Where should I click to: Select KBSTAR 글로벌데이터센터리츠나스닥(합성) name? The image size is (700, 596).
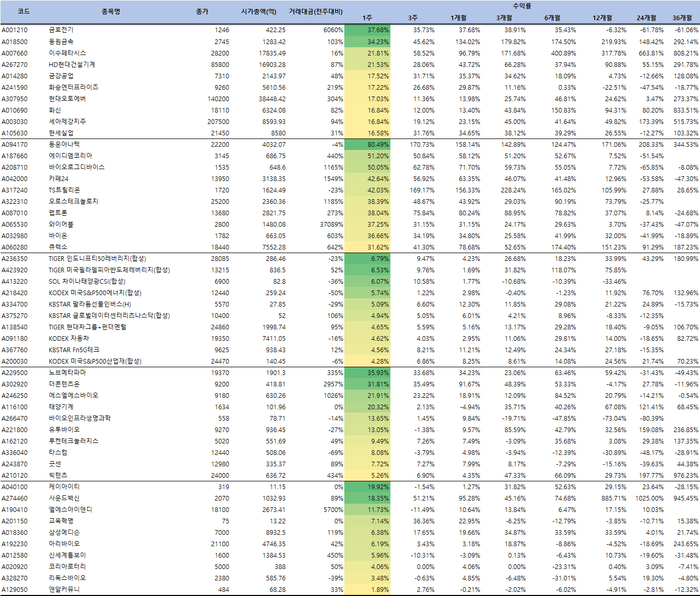tap(109, 315)
